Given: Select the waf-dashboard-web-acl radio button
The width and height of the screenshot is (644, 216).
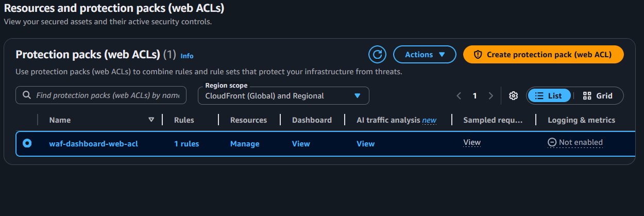Looking at the screenshot, I should click(x=27, y=143).
